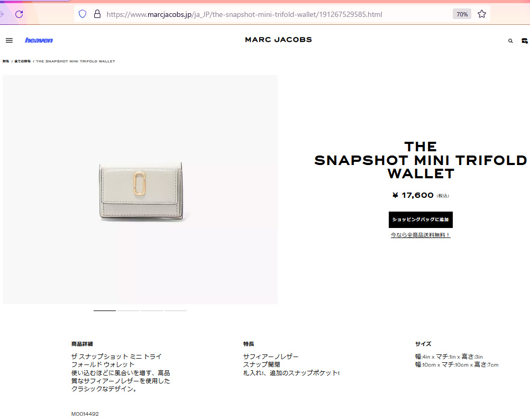Select the 財布 breadcrumb link

click(6, 61)
